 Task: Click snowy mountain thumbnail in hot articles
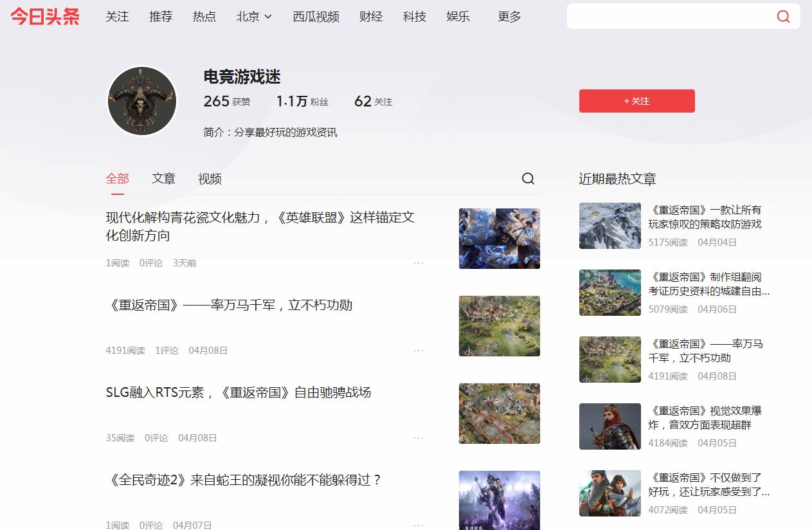click(x=610, y=226)
